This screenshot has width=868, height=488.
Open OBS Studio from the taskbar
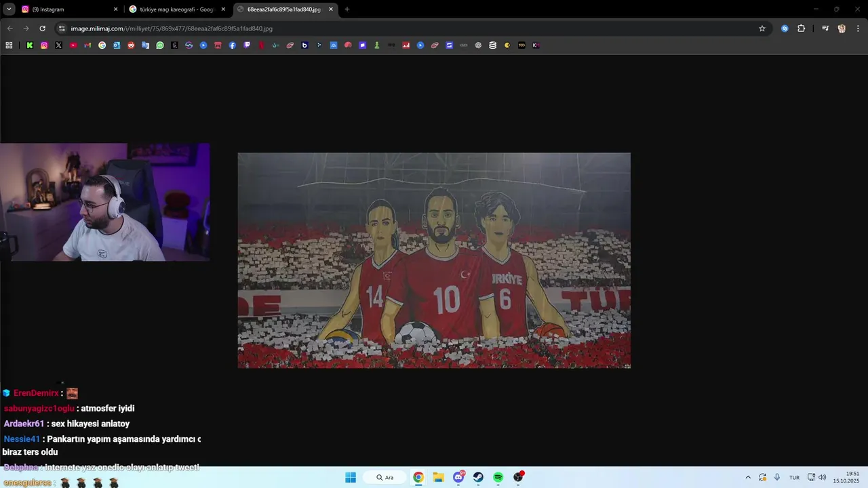tap(518, 477)
